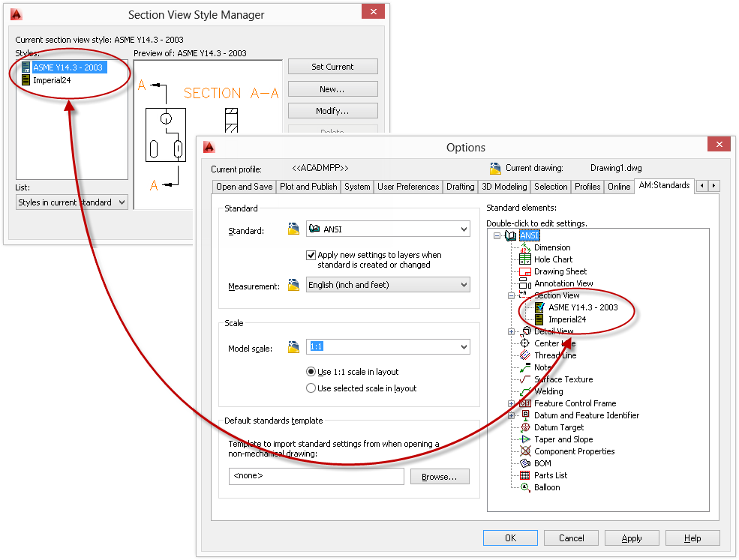Screen dimensions: 739x560
Task: Collapse the Section View tree node
Action: (x=511, y=296)
